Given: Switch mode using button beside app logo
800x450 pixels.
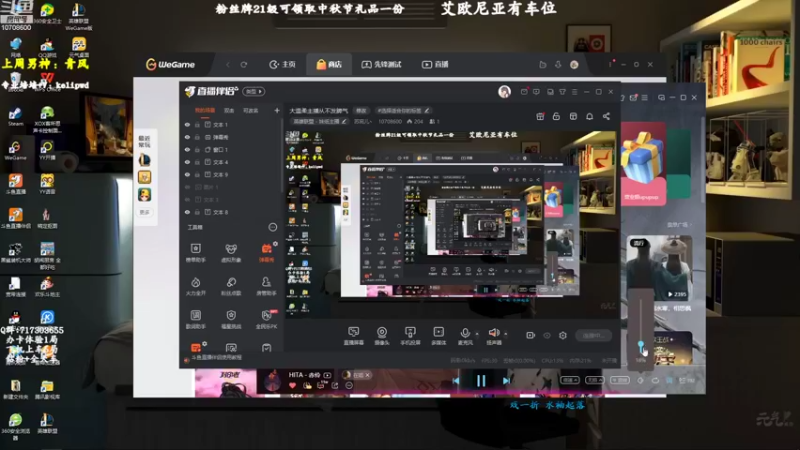Looking at the screenshot, I should pyautogui.click(x=254, y=91).
